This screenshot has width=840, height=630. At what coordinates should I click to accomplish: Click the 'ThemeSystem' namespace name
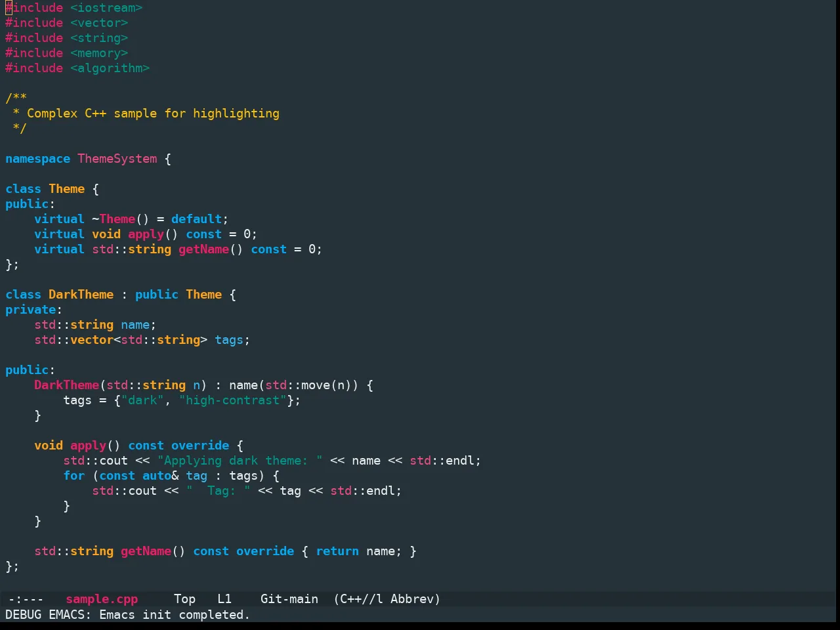[x=117, y=159]
